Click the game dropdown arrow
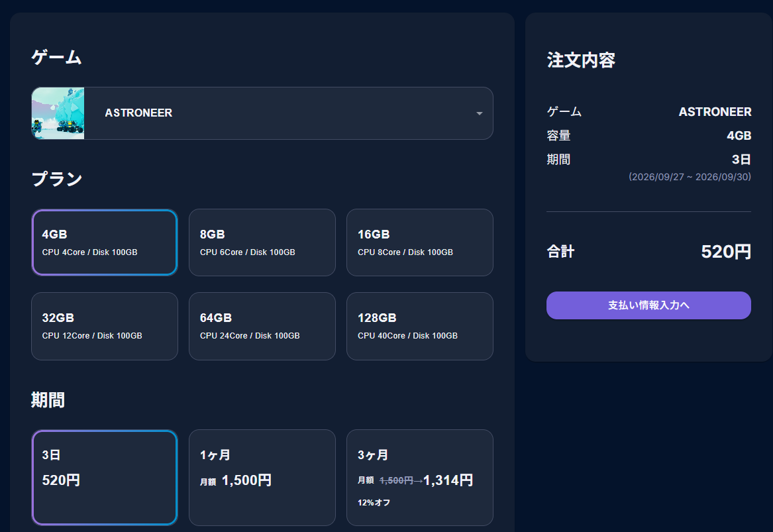 (x=479, y=113)
